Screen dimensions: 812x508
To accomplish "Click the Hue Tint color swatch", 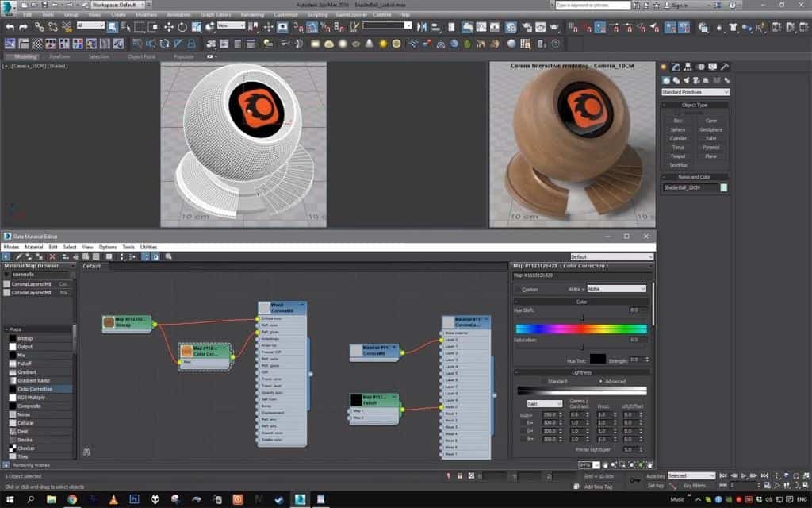I will coord(597,359).
